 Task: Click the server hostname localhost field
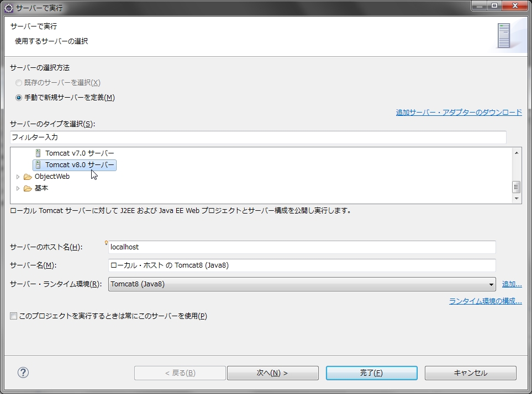pos(302,247)
